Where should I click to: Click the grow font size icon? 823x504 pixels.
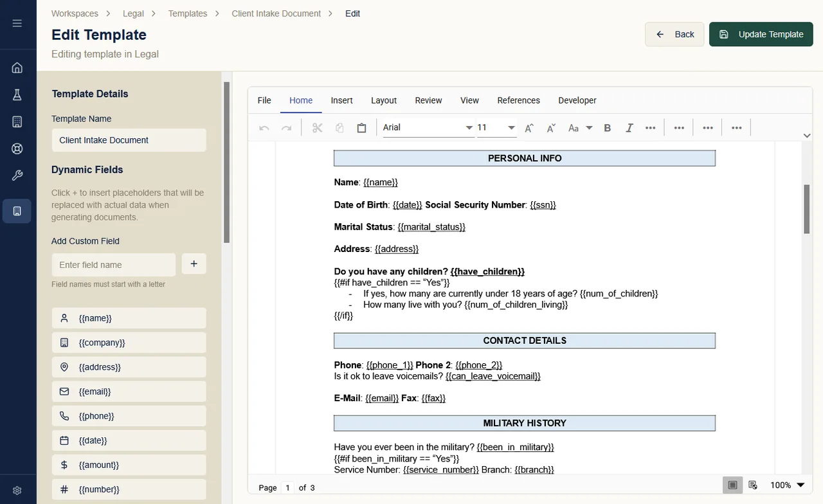(529, 128)
